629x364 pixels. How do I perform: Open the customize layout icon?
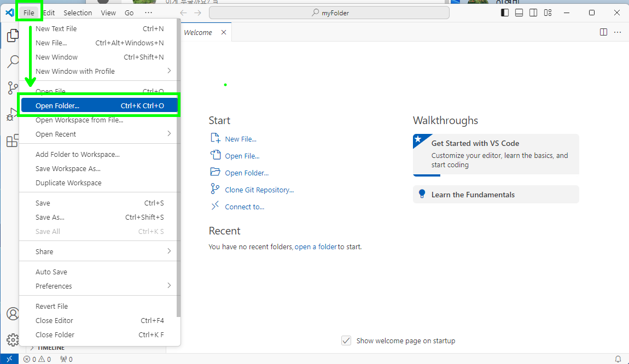(548, 13)
